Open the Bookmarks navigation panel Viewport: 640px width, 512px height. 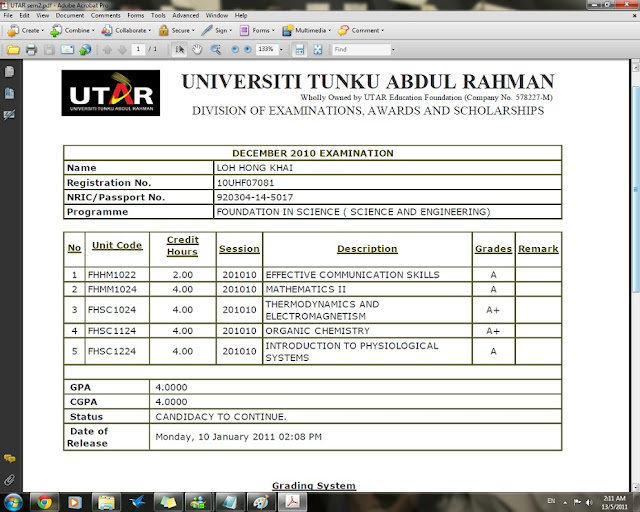click(9, 93)
